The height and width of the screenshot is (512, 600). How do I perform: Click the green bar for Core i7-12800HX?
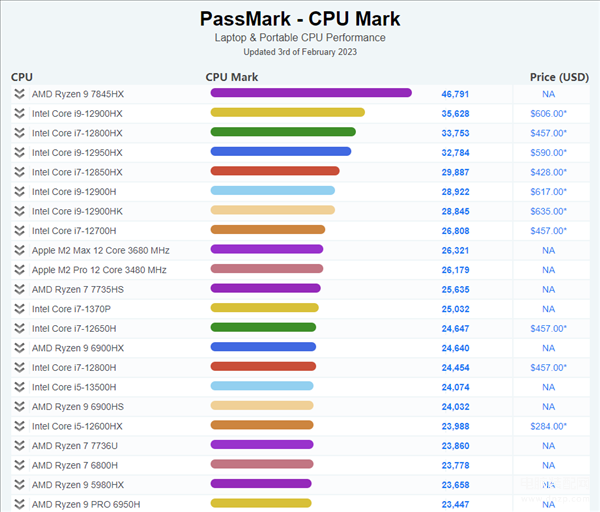[x=283, y=132]
